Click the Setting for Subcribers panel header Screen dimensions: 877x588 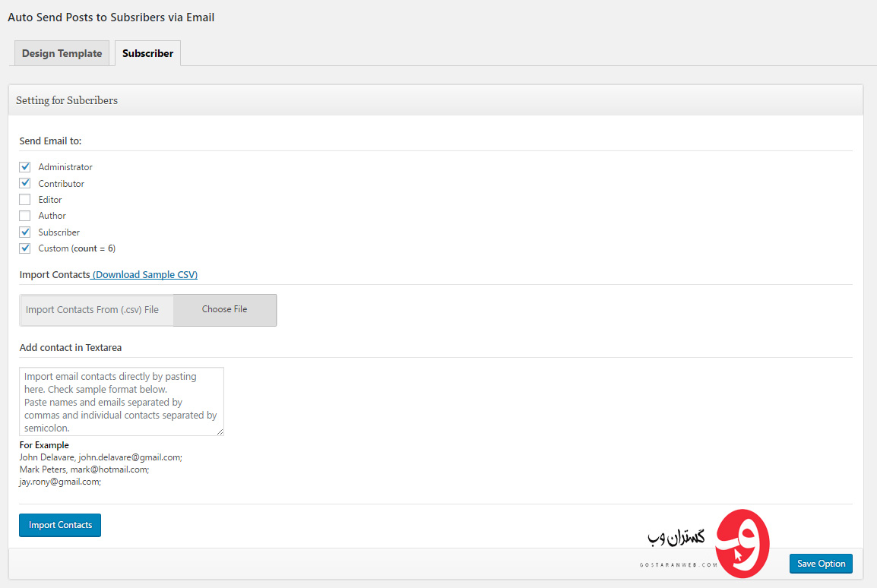tap(67, 100)
